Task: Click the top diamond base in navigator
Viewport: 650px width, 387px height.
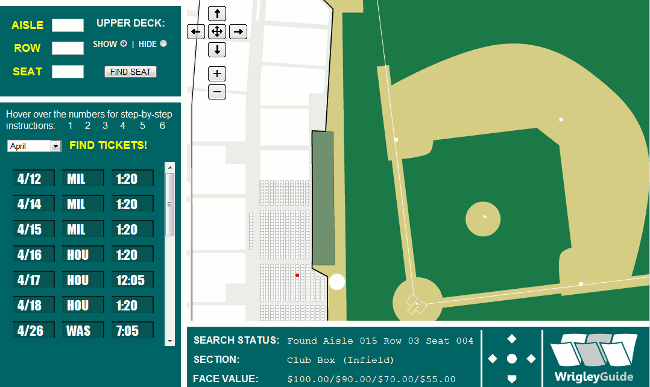Action: (x=512, y=339)
